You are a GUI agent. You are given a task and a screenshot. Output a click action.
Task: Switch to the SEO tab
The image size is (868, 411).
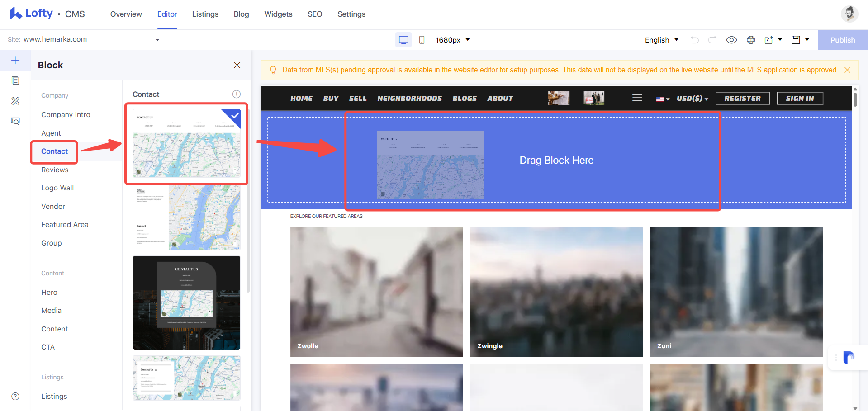315,14
